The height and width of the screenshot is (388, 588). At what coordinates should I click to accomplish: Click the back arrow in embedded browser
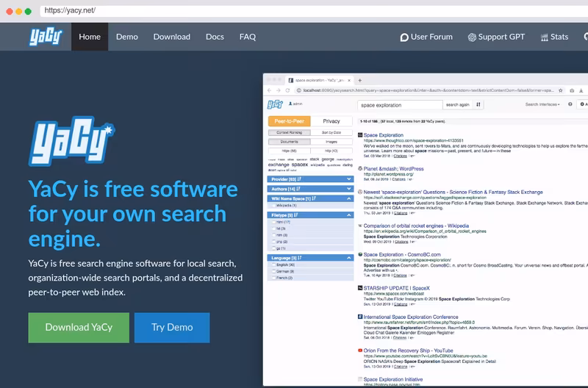point(269,90)
